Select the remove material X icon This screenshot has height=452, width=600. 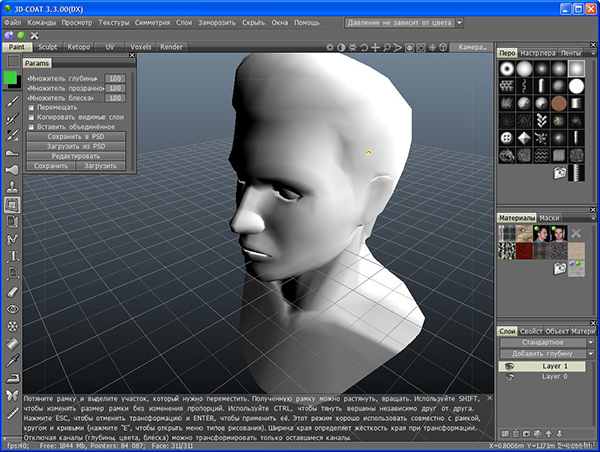click(x=576, y=233)
